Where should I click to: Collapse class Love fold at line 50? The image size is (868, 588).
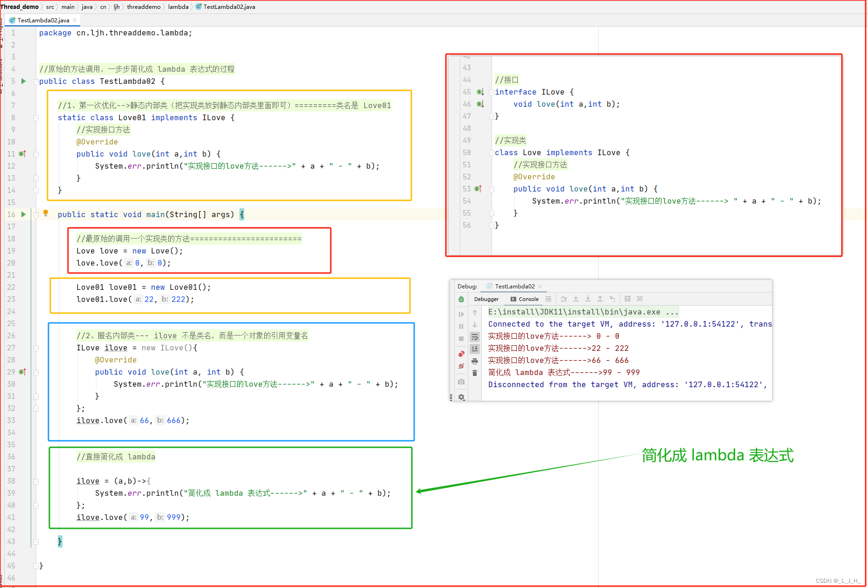[492, 153]
